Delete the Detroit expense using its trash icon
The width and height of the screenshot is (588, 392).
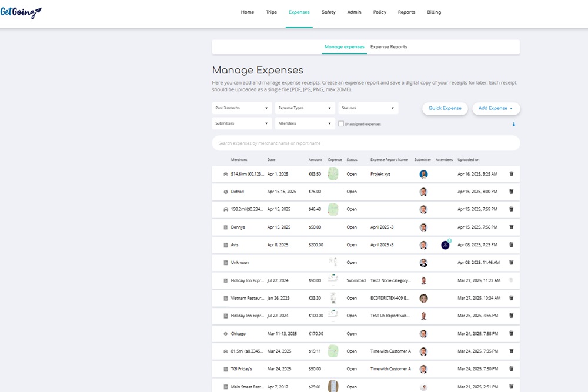coord(511,192)
